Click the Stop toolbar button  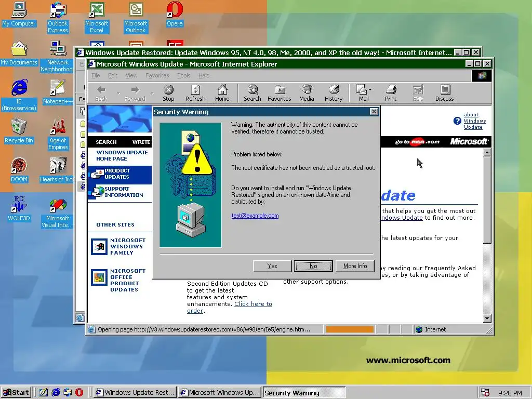pos(168,93)
